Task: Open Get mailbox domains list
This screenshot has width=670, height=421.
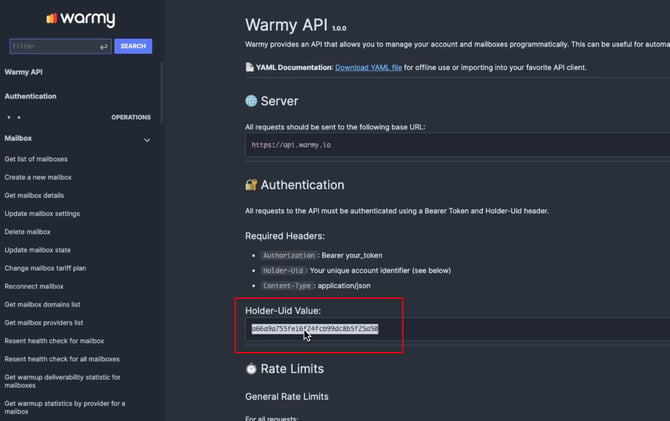Action: point(42,304)
